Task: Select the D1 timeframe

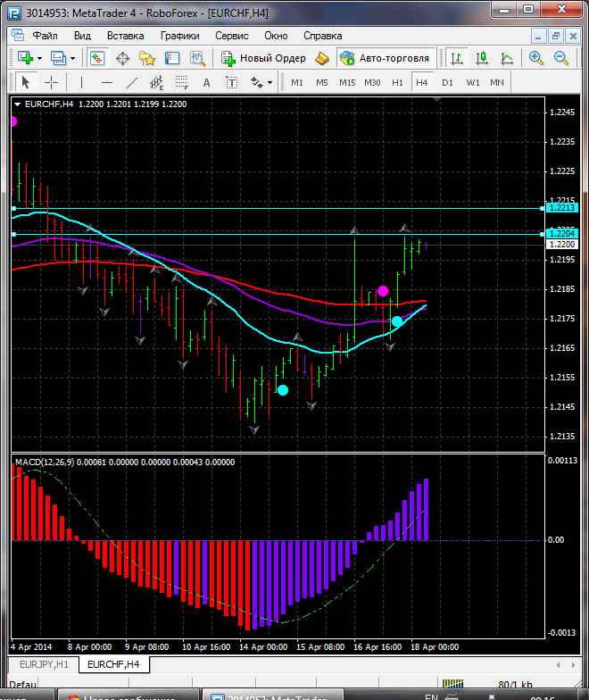Action: coord(447,82)
